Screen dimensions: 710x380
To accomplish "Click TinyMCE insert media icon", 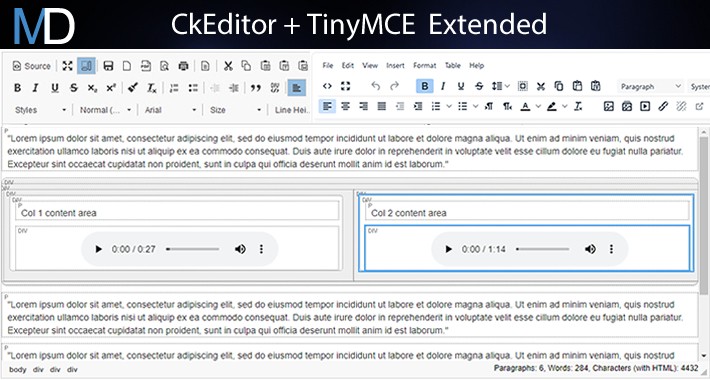I will tap(645, 106).
